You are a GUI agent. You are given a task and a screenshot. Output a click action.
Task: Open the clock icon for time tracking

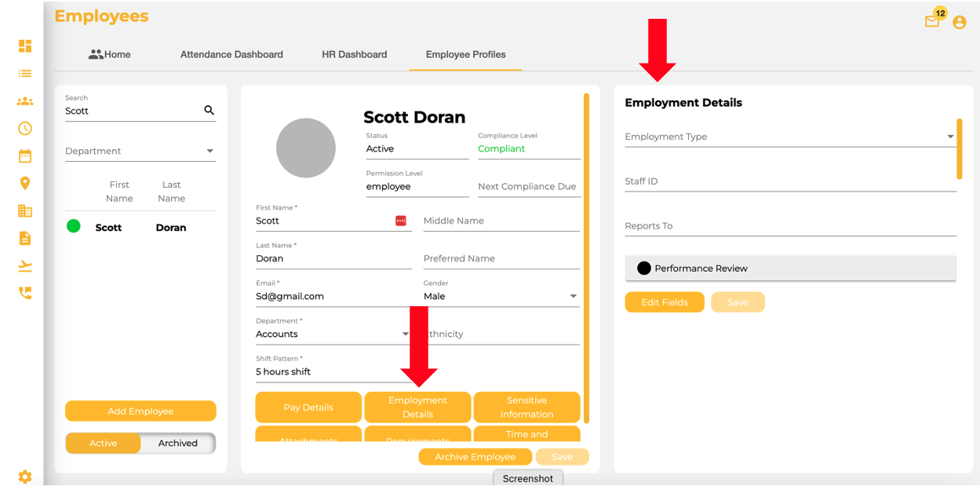[x=24, y=128]
